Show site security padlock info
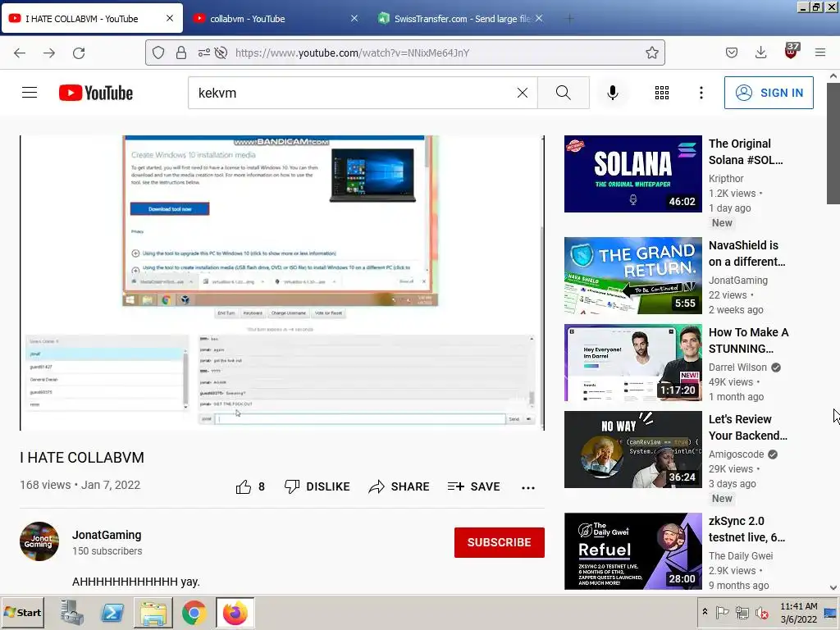 [x=181, y=52]
